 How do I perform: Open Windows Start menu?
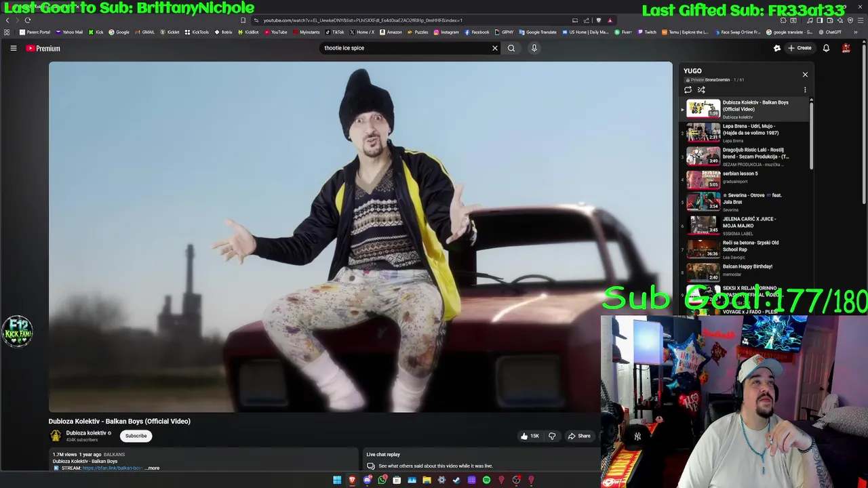(337, 480)
